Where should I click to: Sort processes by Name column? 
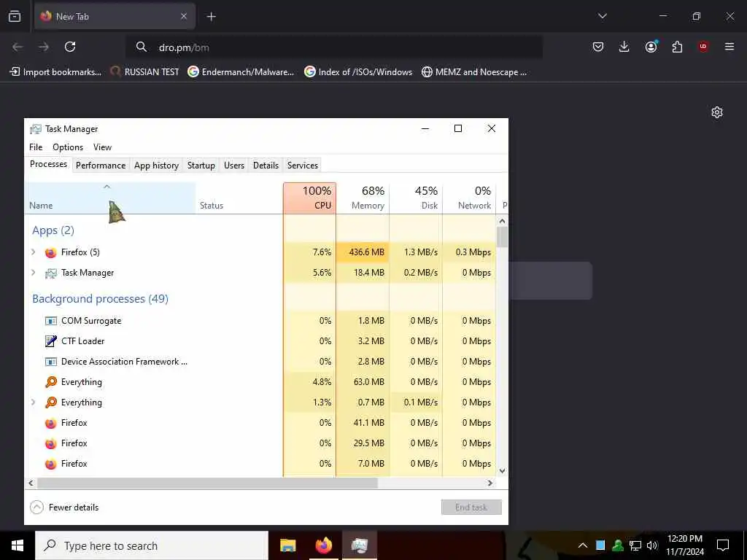point(109,198)
